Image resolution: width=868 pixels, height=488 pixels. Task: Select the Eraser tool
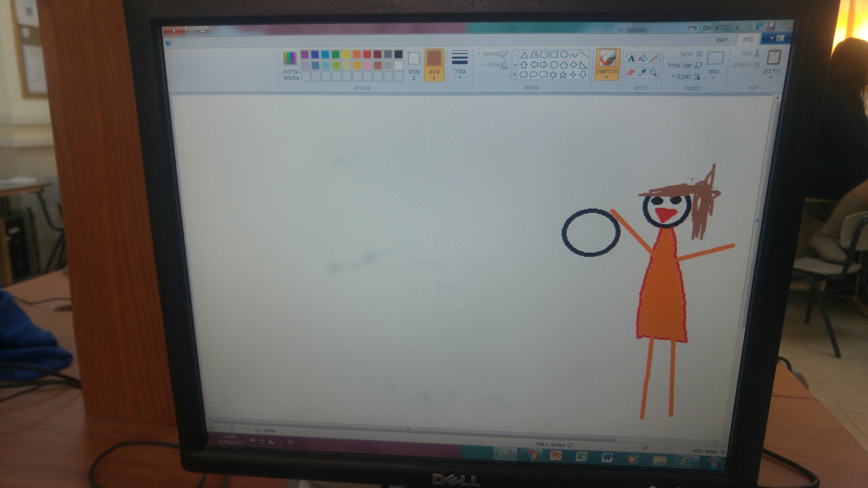[x=630, y=73]
